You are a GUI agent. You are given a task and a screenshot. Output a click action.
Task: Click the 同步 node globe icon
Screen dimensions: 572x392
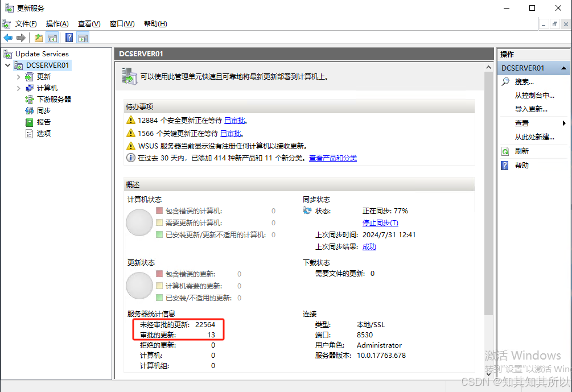(29, 110)
